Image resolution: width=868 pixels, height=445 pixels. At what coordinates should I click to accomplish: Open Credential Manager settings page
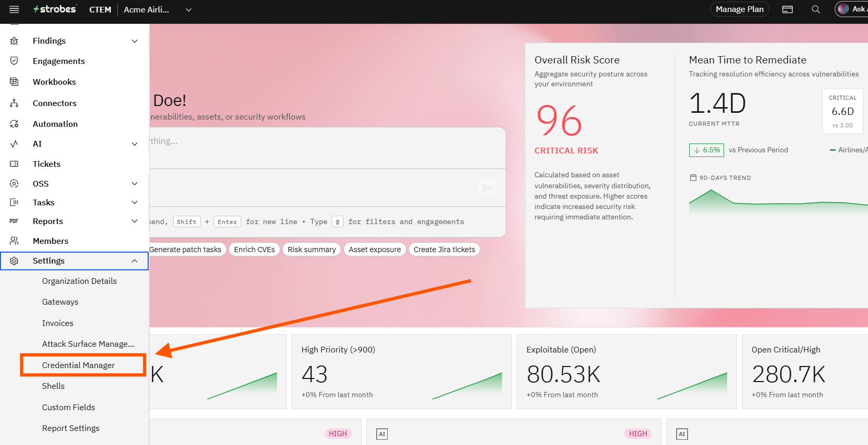pos(78,365)
